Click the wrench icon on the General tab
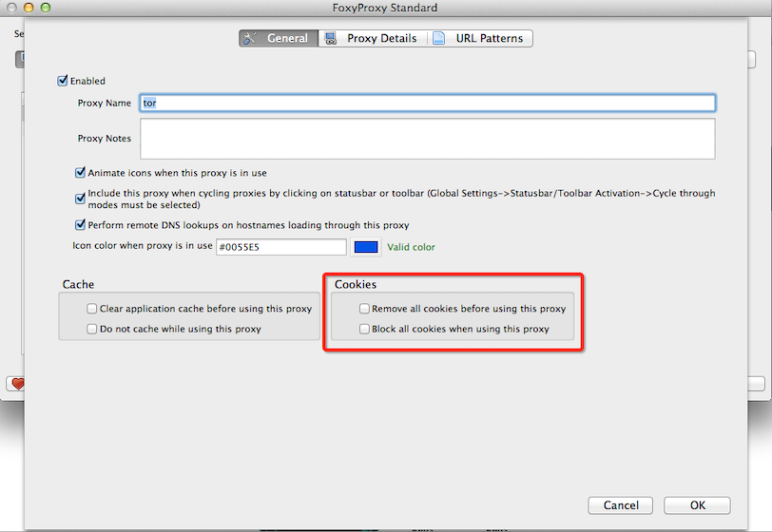The height and width of the screenshot is (532, 772). pyautogui.click(x=251, y=39)
